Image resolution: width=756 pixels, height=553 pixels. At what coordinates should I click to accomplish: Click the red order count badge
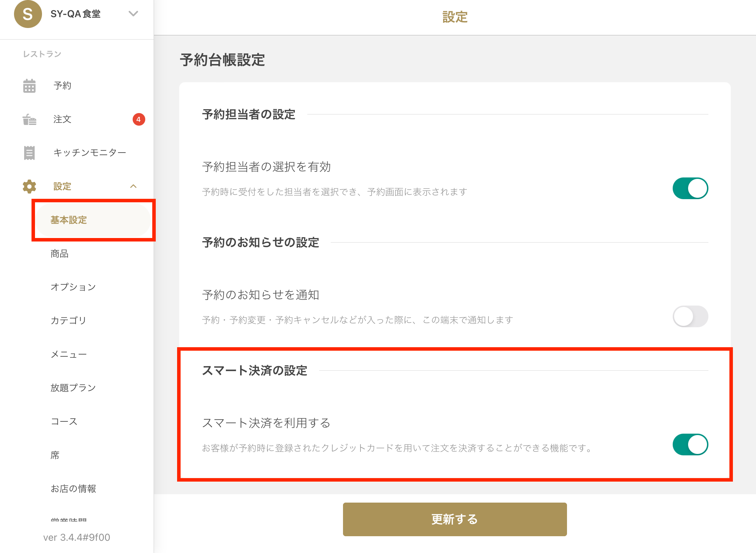[x=139, y=119]
